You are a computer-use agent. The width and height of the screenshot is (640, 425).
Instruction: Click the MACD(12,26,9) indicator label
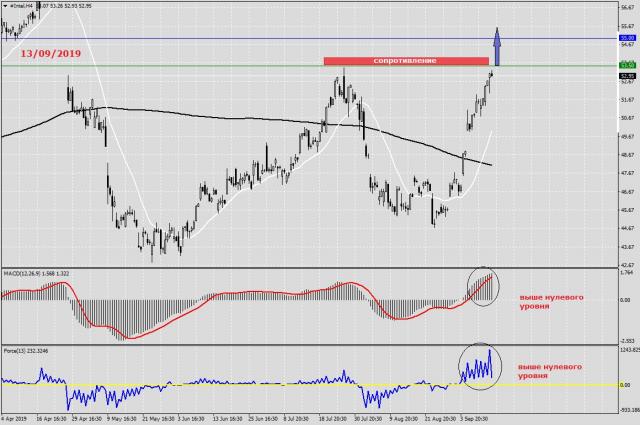[40, 272]
